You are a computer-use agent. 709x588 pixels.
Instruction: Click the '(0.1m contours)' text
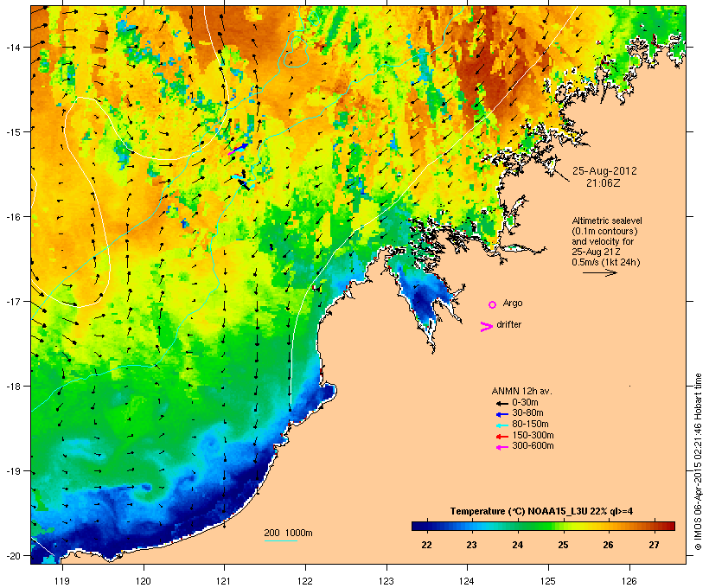click(x=604, y=231)
